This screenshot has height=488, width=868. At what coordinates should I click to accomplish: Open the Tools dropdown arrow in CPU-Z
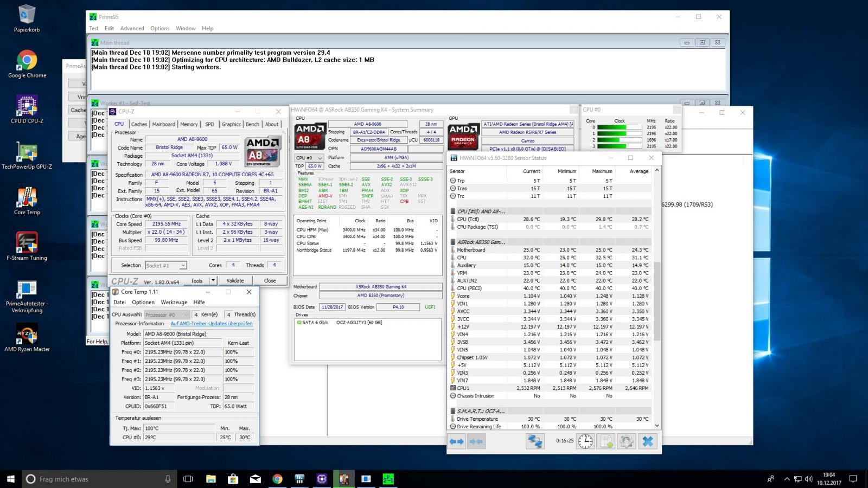213,280
